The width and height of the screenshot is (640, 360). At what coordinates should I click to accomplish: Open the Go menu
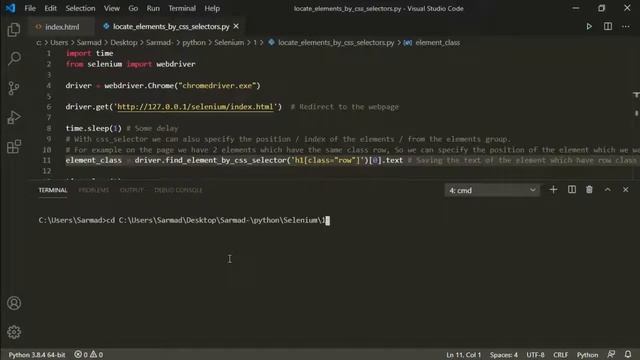tap(133, 8)
